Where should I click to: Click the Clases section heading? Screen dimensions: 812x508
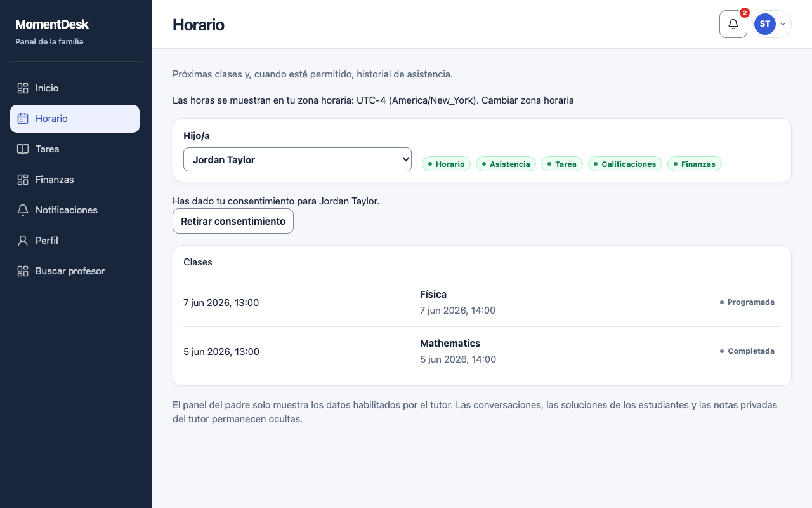pos(198,262)
